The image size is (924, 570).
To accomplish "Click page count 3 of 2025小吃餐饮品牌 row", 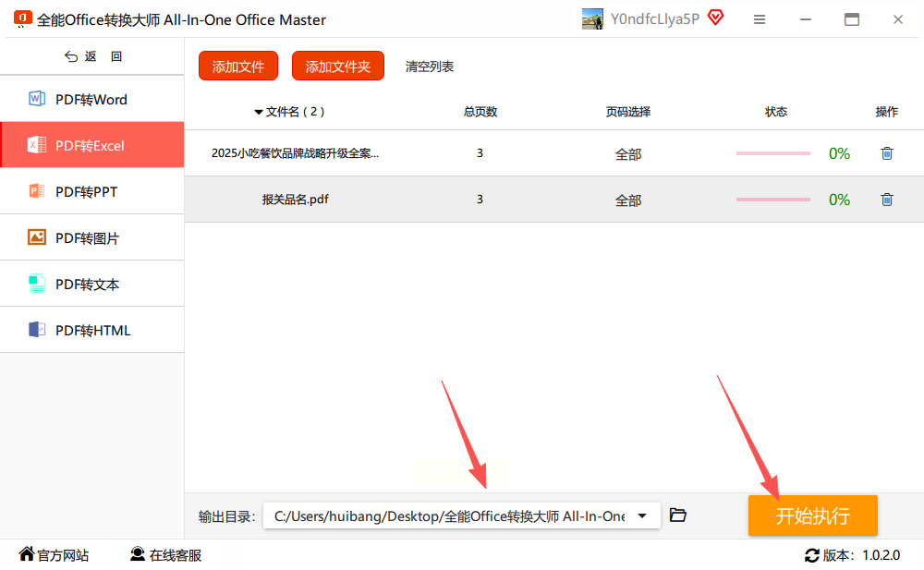I will tap(480, 153).
